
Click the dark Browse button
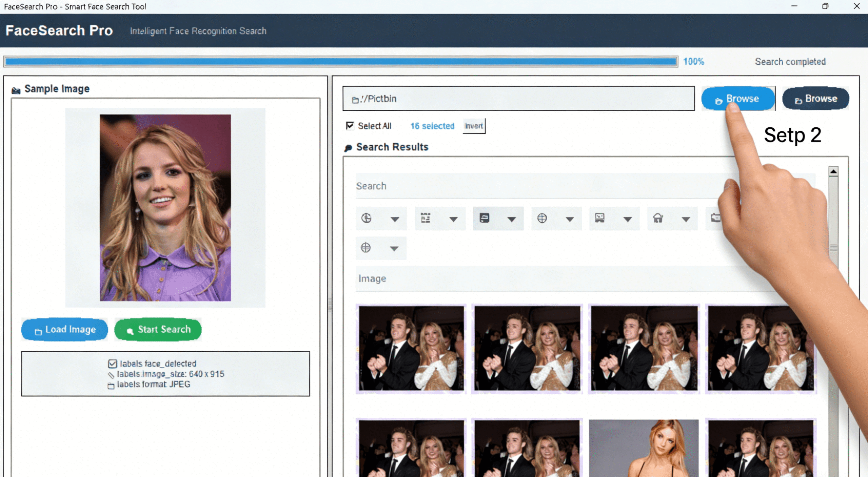tap(815, 99)
